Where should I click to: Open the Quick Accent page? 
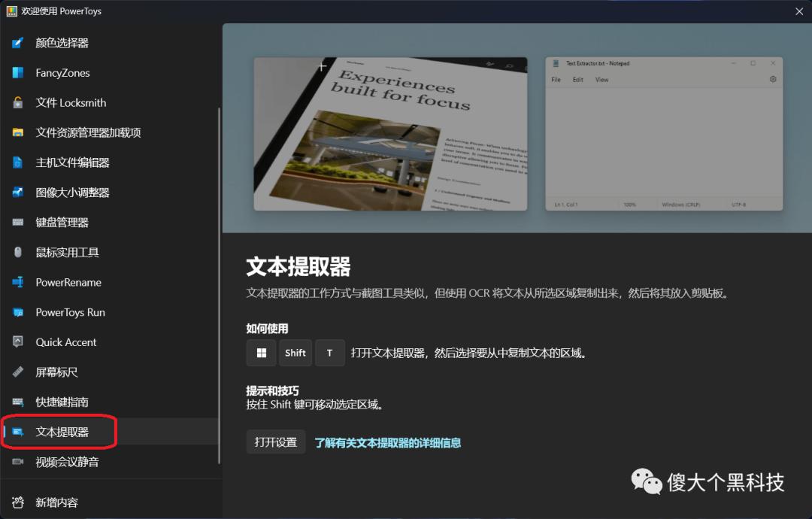(x=64, y=342)
